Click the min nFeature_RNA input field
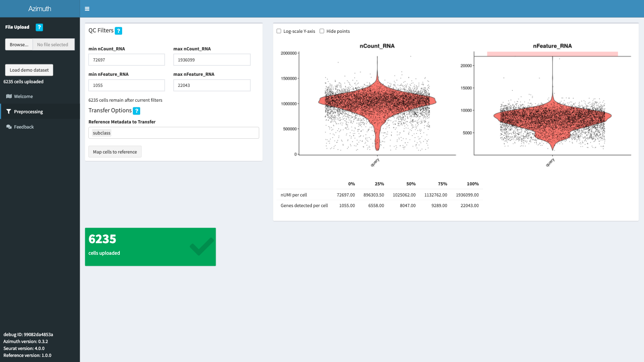This screenshot has width=644, height=362. tap(126, 85)
